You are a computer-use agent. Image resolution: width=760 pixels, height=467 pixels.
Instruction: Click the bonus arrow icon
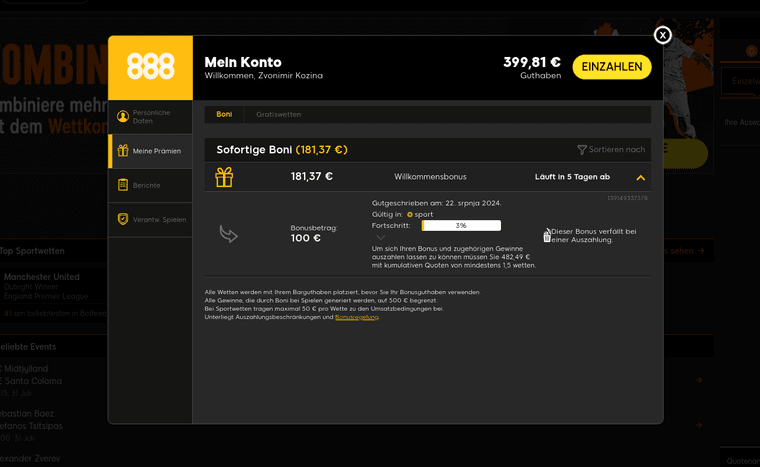(228, 234)
